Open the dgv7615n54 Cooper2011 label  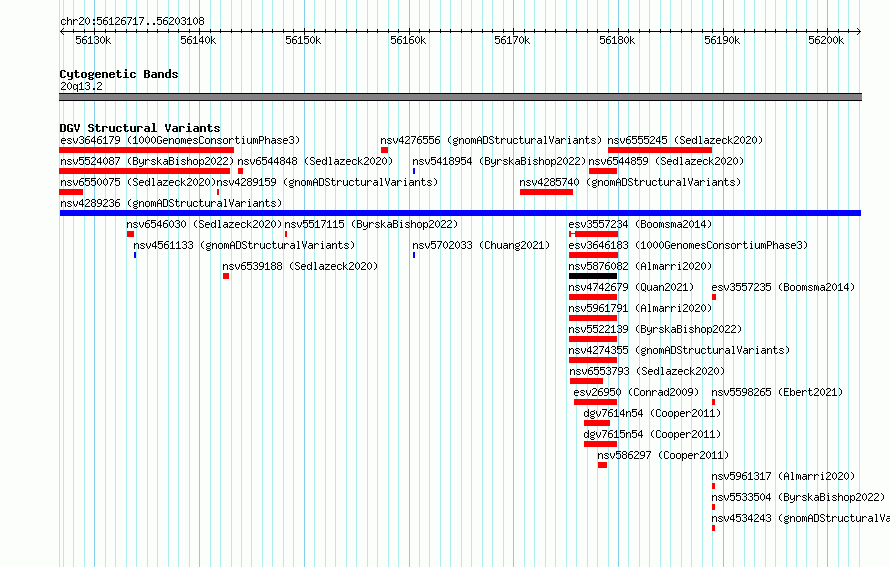[652, 434]
